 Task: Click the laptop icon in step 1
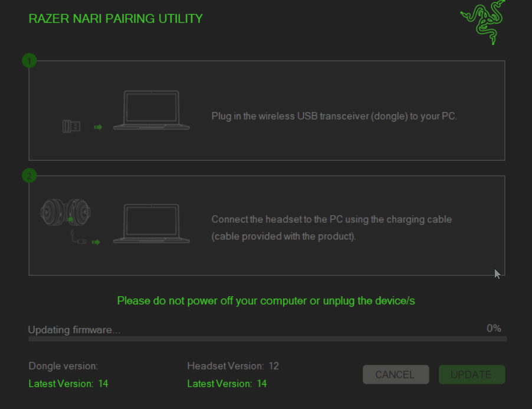click(152, 110)
